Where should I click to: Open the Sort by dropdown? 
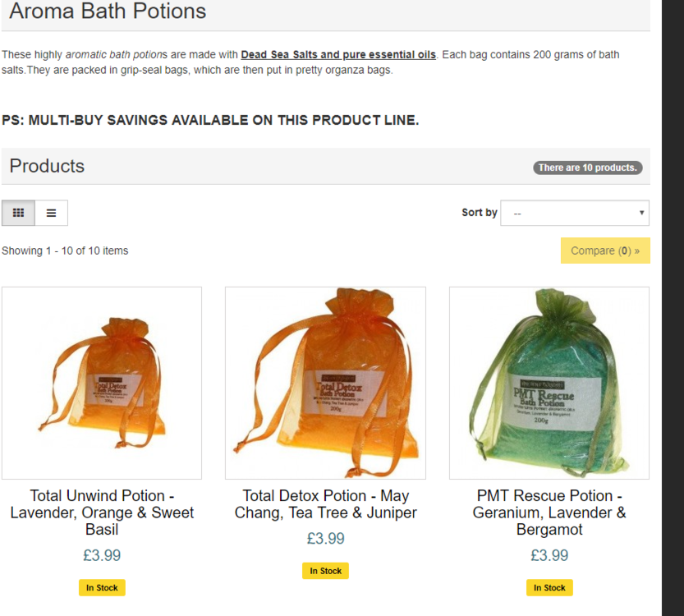click(573, 213)
